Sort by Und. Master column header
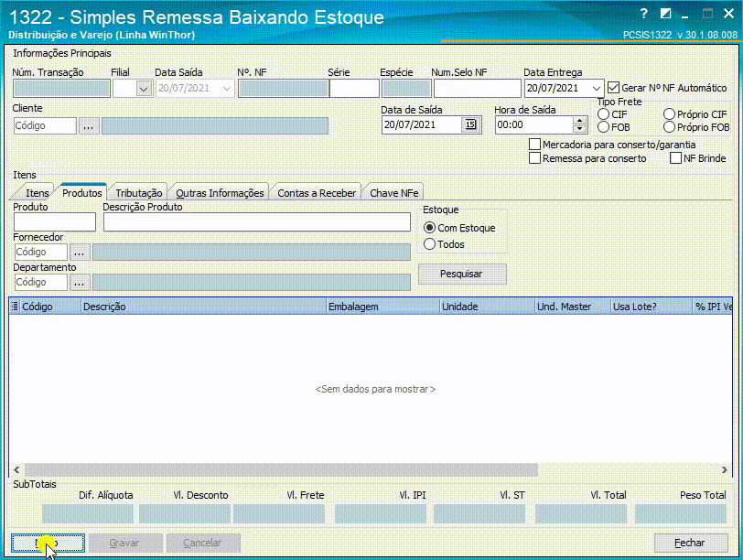 [x=573, y=307]
